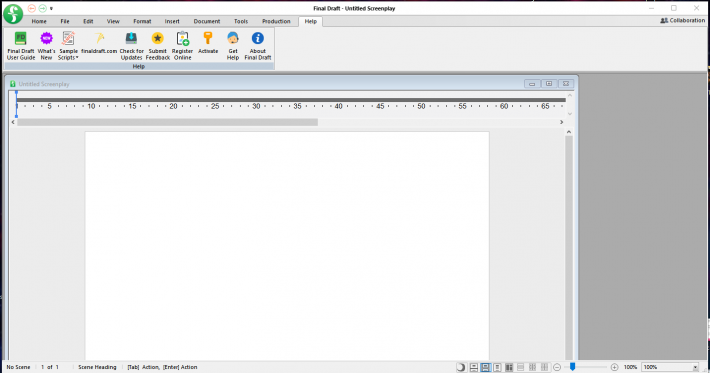710x373 pixels.
Task: Click the blue zoom slider handle
Action: (x=572, y=367)
